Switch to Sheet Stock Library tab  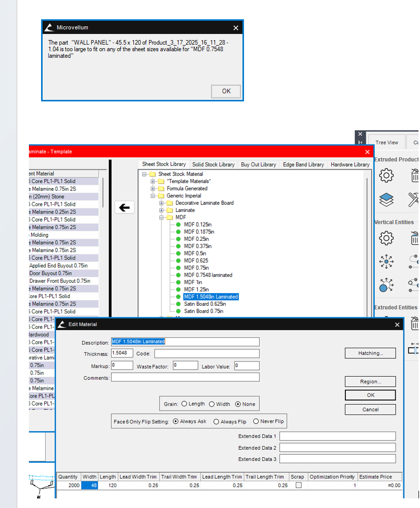pyautogui.click(x=164, y=164)
